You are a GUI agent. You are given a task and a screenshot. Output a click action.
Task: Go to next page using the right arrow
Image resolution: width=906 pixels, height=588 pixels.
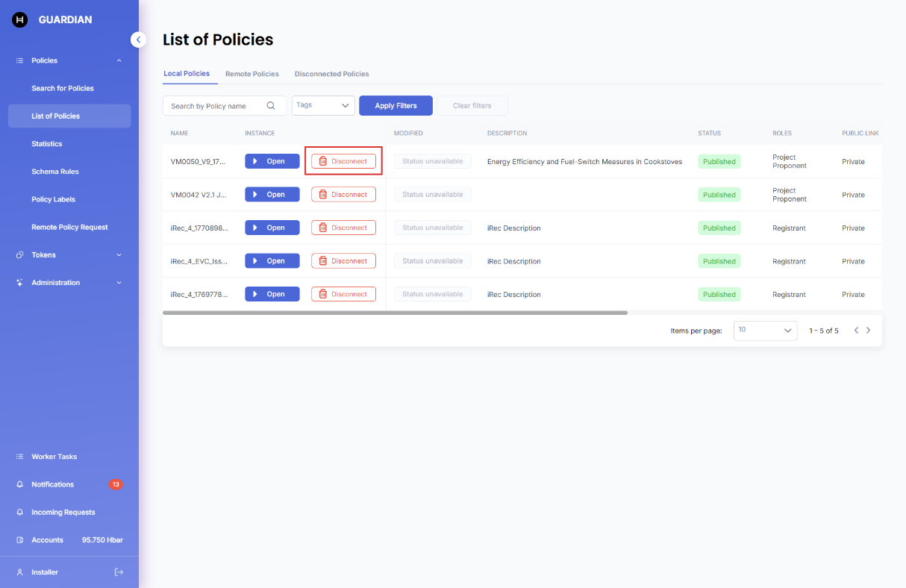(x=869, y=331)
